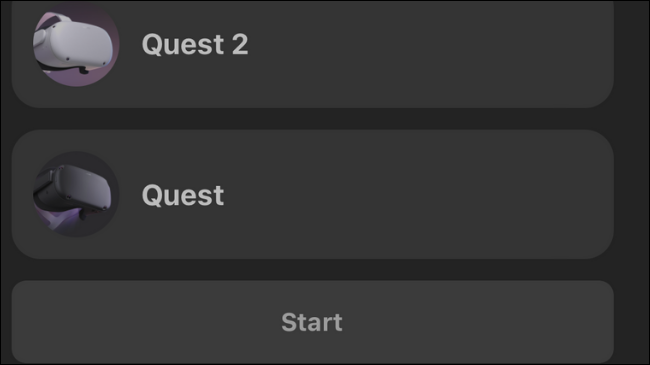Select the Quest list row
650x365 pixels.
313,194
